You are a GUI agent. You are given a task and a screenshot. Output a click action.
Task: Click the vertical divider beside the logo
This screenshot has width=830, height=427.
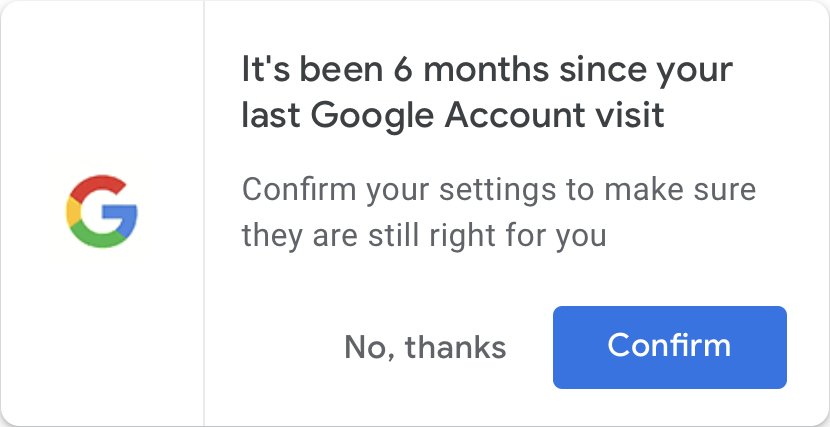click(204, 213)
